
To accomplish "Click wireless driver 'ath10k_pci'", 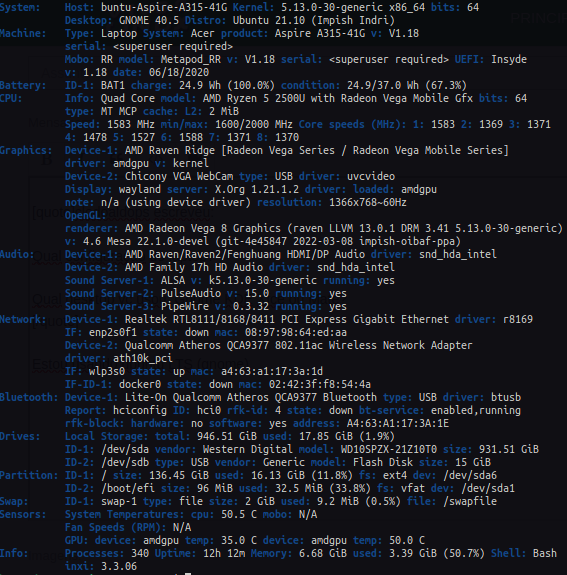I will 143,359.
